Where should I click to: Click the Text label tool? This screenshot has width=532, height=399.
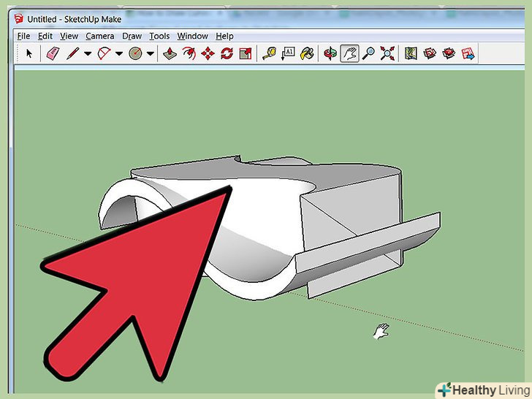pos(288,53)
